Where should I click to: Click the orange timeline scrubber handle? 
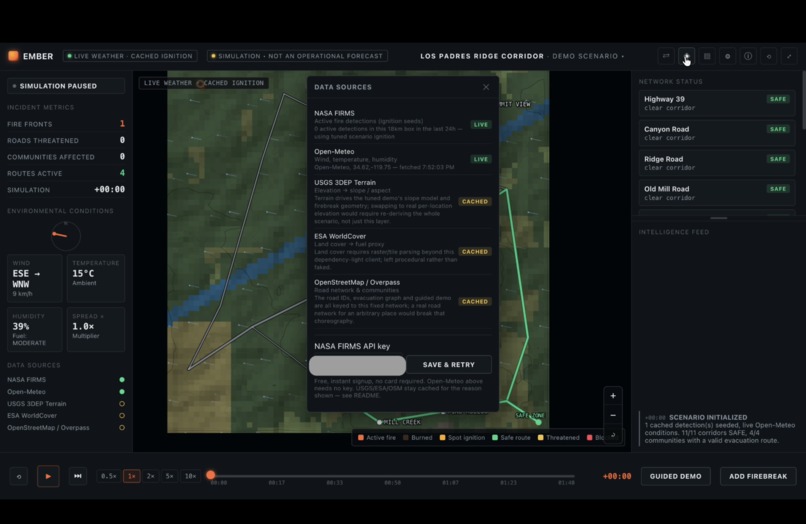(x=211, y=475)
